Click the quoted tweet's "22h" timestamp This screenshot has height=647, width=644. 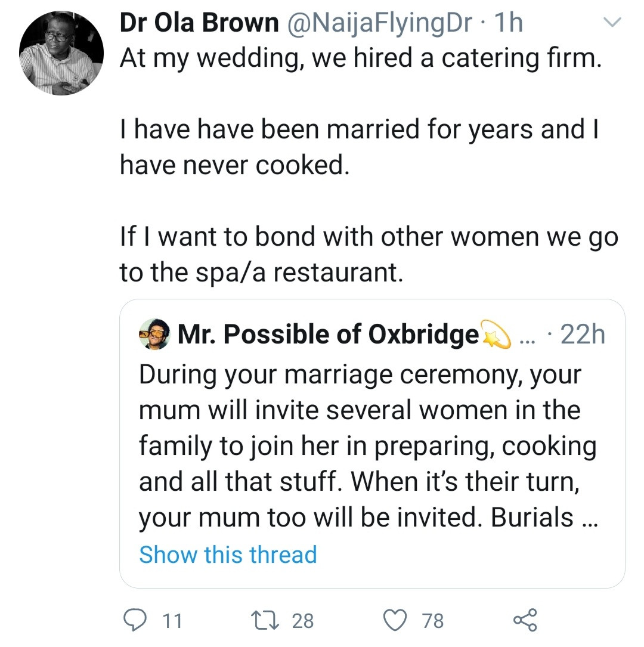click(583, 336)
